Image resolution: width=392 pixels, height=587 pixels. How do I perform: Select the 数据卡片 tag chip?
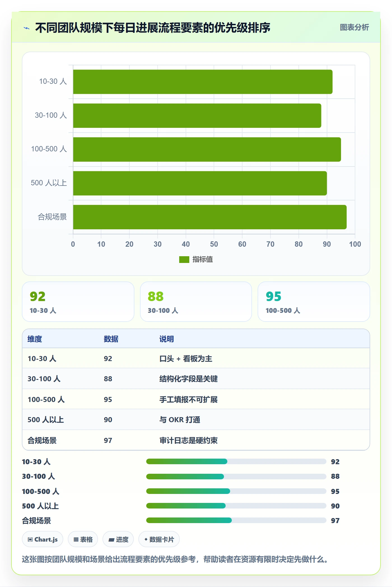tap(159, 539)
